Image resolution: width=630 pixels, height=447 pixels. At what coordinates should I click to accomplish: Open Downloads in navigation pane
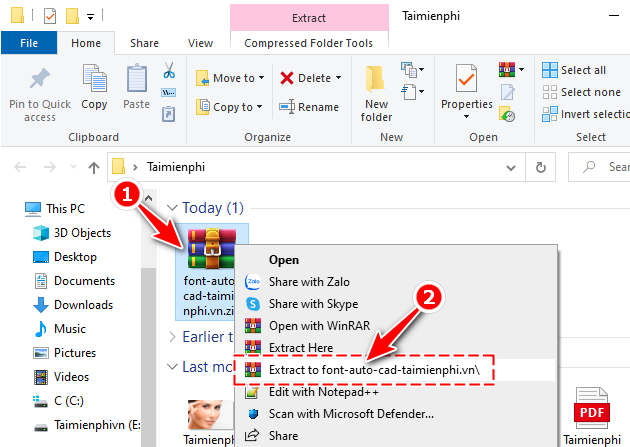83,305
